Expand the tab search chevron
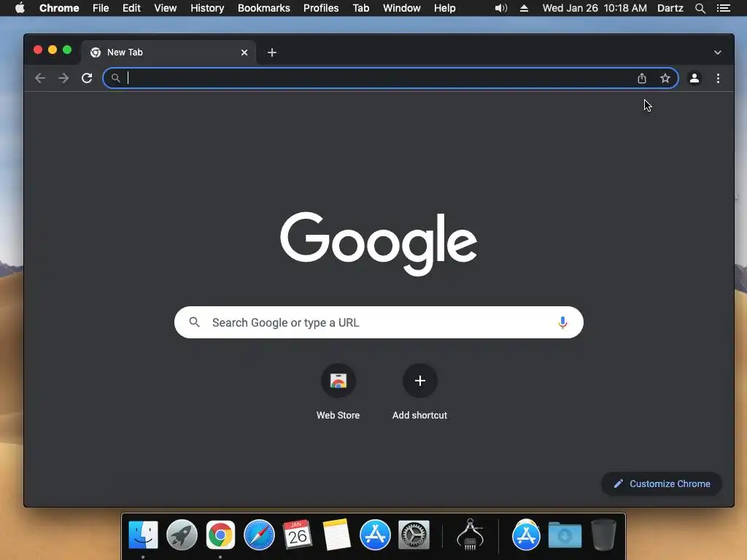747x560 pixels. pyautogui.click(x=718, y=52)
